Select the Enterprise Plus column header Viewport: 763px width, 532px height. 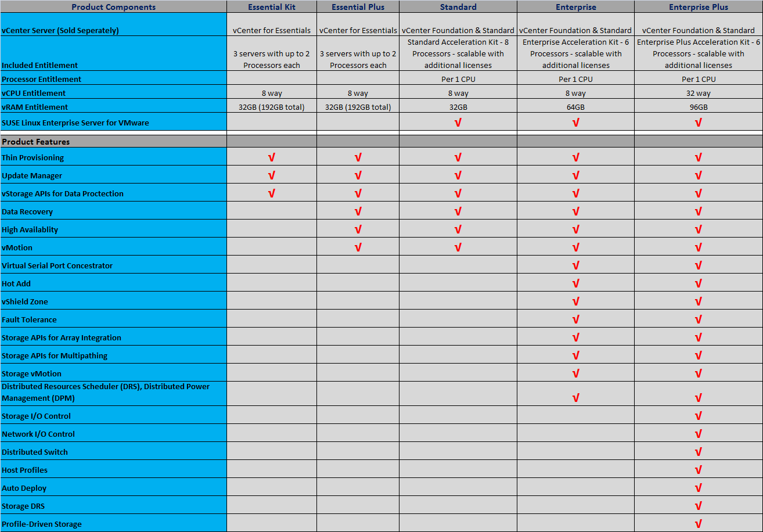(x=698, y=7)
